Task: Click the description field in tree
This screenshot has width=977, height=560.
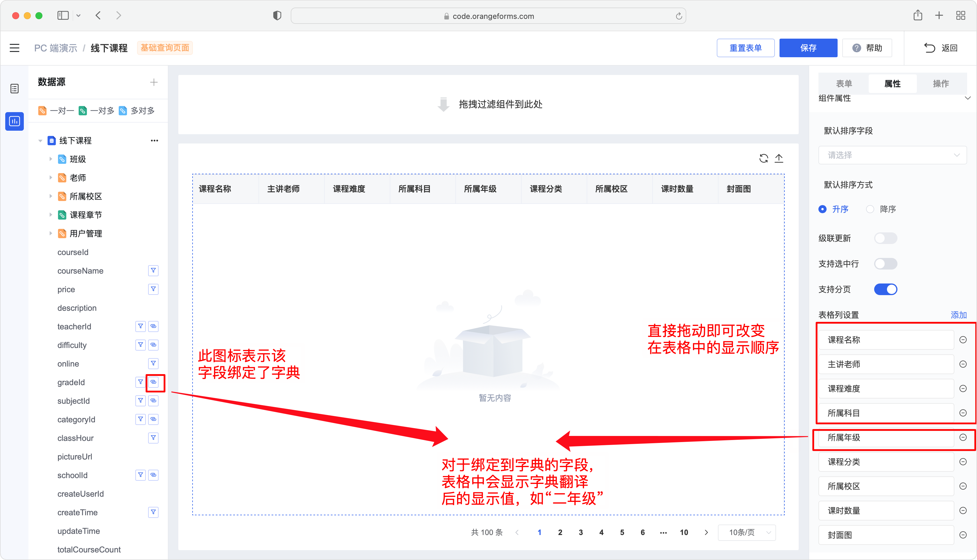Action: (77, 308)
